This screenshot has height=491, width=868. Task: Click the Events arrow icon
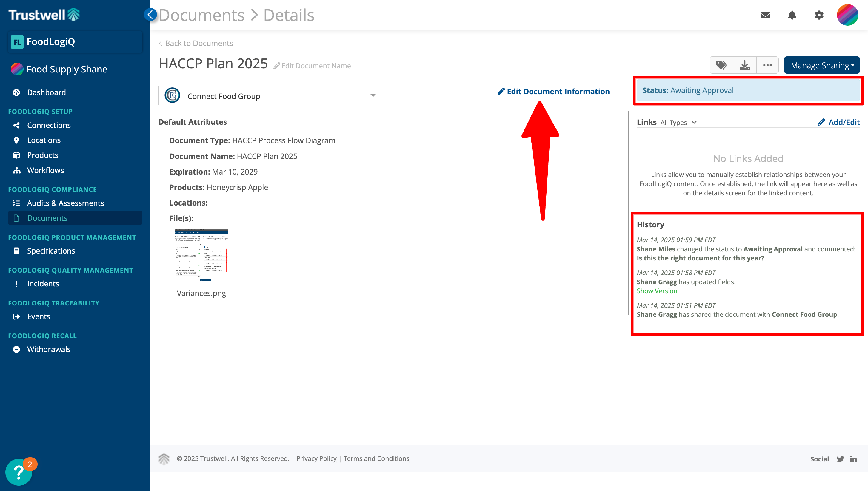click(x=16, y=316)
